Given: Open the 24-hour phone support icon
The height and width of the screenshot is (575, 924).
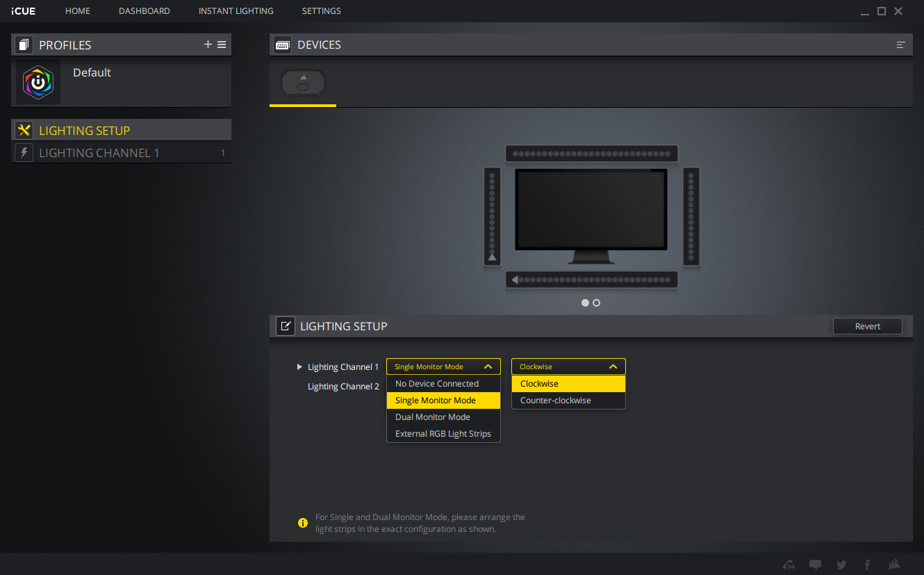Looking at the screenshot, I should click(x=789, y=565).
